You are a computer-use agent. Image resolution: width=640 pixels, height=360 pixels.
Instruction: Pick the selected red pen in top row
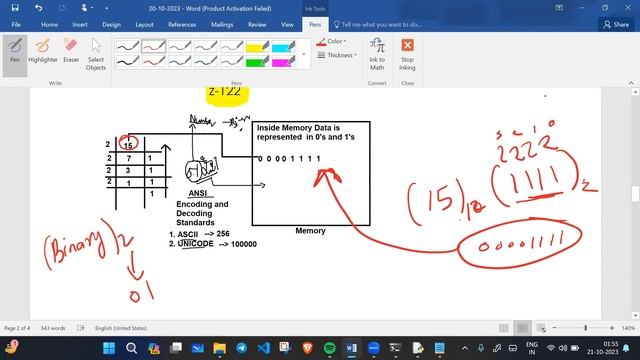coord(154,47)
